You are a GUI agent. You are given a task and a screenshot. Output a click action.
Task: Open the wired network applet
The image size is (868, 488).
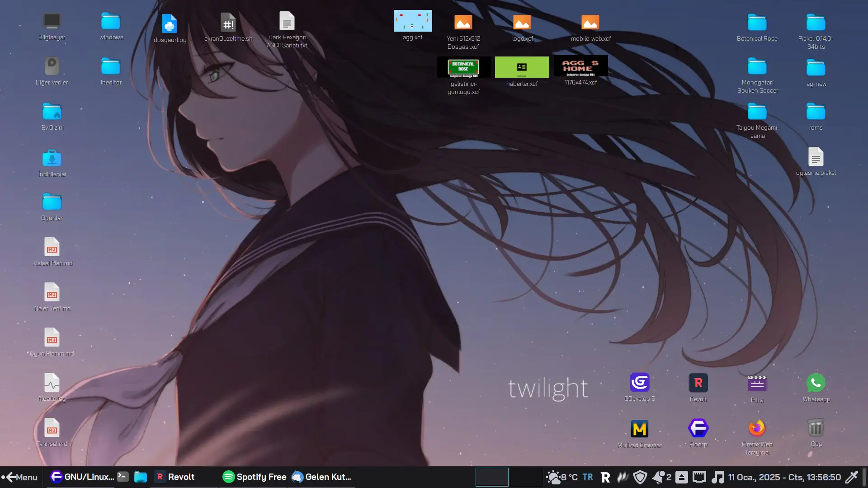click(699, 477)
